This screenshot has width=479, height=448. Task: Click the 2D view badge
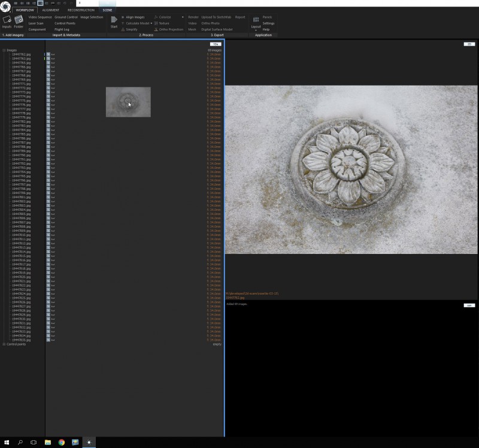[x=469, y=44]
